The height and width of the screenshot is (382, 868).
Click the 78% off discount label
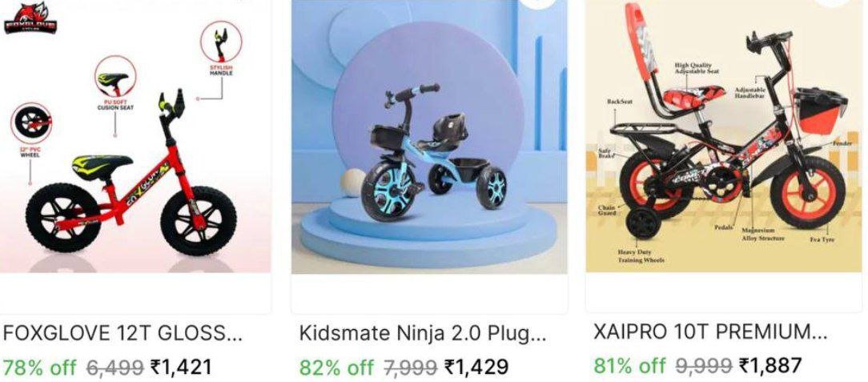coord(40,367)
